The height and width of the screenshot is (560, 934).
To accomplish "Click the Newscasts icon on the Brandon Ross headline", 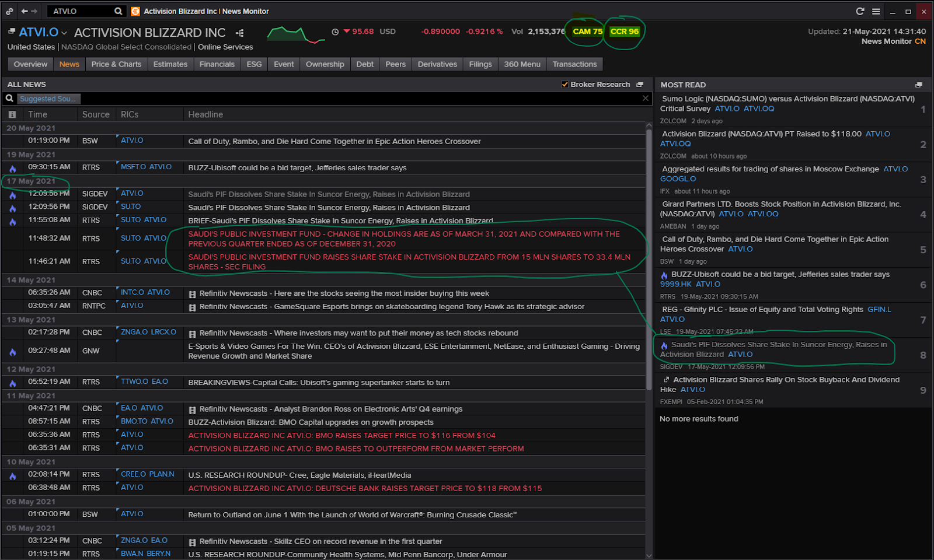I will coord(193,410).
